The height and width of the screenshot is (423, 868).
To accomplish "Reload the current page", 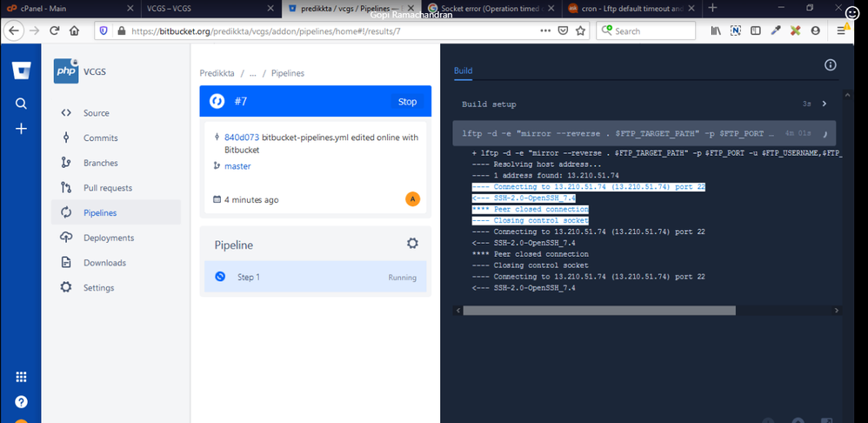I will [x=54, y=31].
